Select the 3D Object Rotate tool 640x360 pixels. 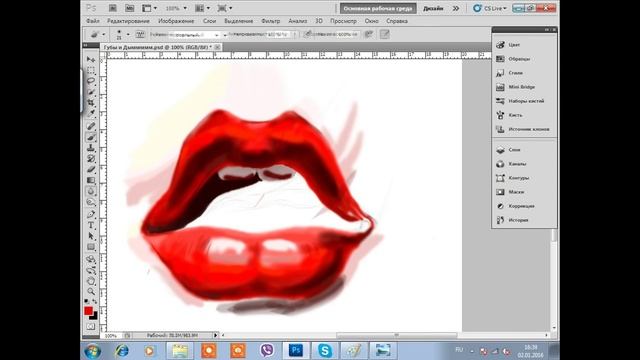click(x=91, y=259)
